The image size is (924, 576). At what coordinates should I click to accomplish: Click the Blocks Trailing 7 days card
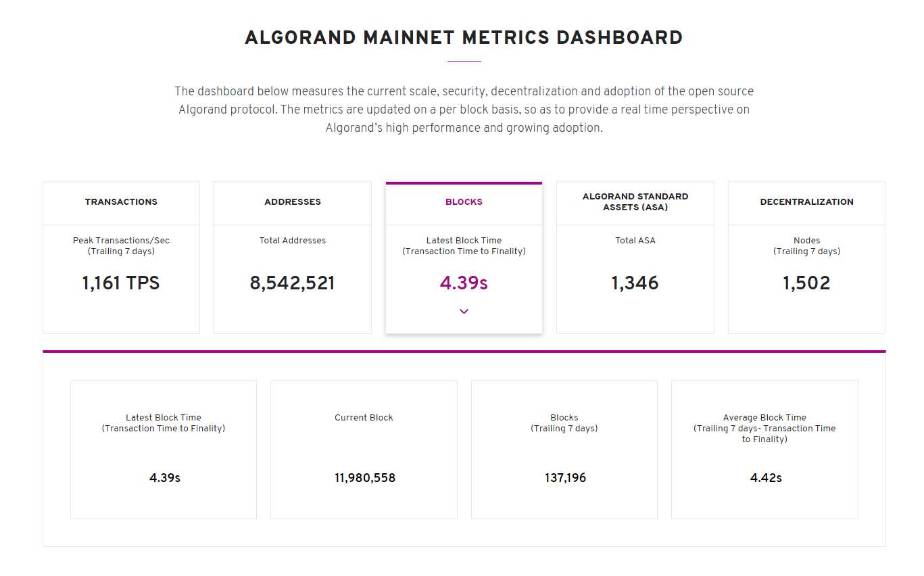564,449
